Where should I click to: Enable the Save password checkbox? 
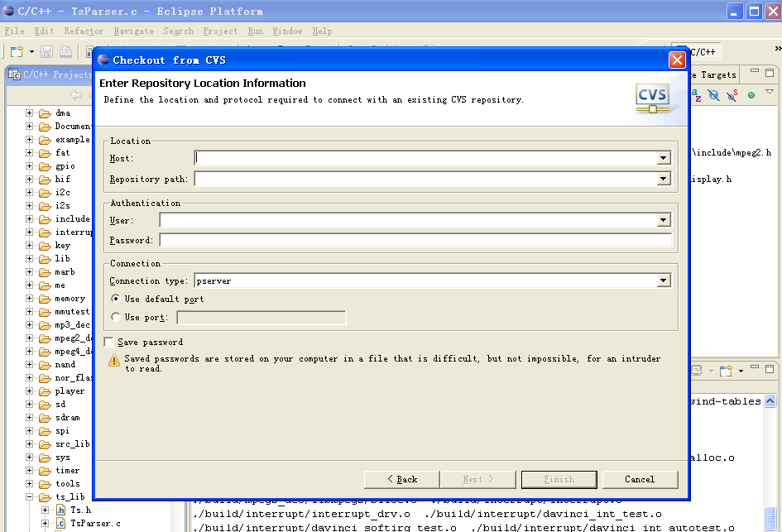click(108, 342)
